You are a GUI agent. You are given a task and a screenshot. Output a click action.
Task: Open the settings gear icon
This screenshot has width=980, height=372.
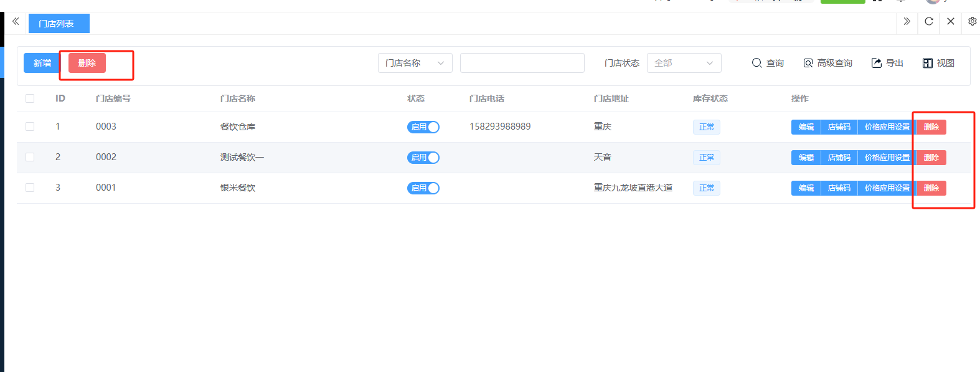pos(972,22)
